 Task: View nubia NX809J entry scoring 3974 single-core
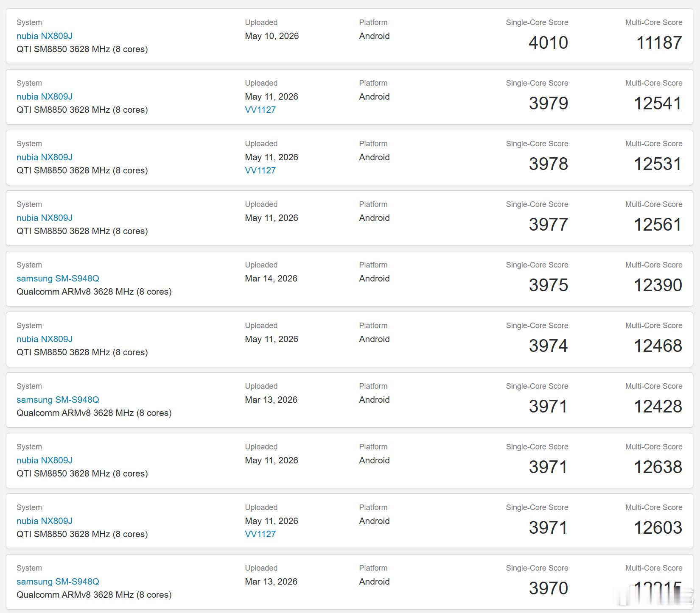point(45,339)
